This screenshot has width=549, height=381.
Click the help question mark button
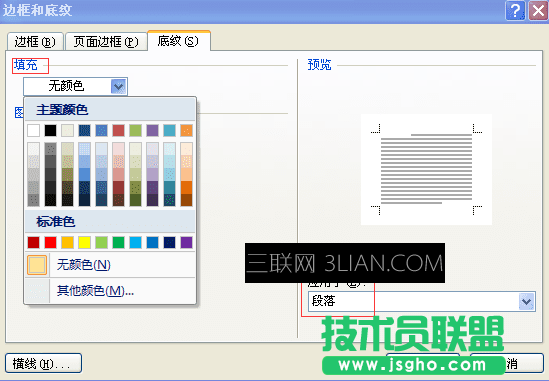[x=515, y=11]
